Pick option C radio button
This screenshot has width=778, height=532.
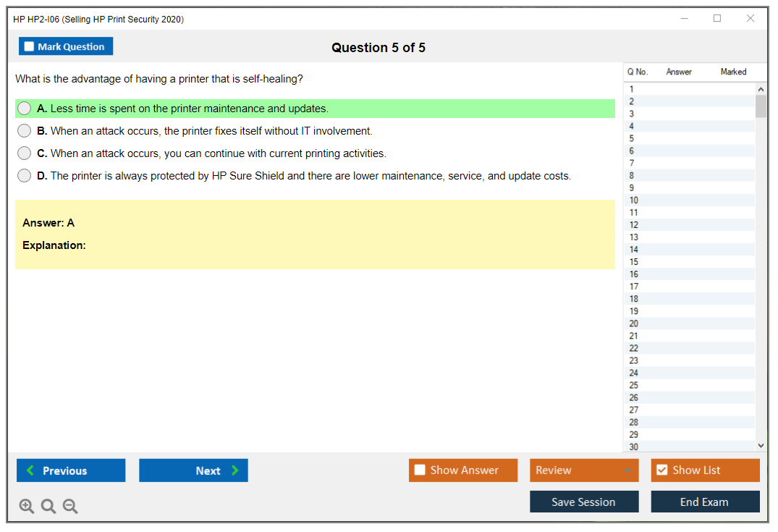pos(25,153)
